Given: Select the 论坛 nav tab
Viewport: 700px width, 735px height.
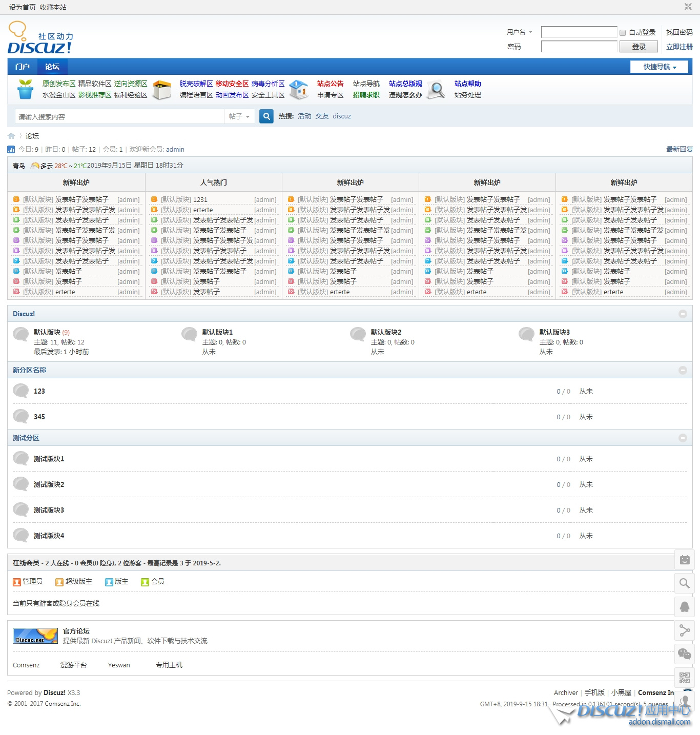Looking at the screenshot, I should pyautogui.click(x=52, y=67).
